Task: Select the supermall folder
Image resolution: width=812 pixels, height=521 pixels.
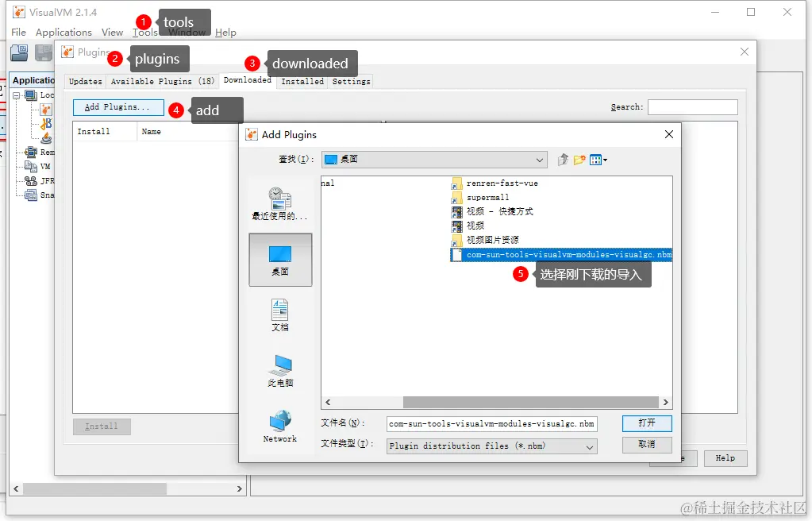Action: point(480,198)
